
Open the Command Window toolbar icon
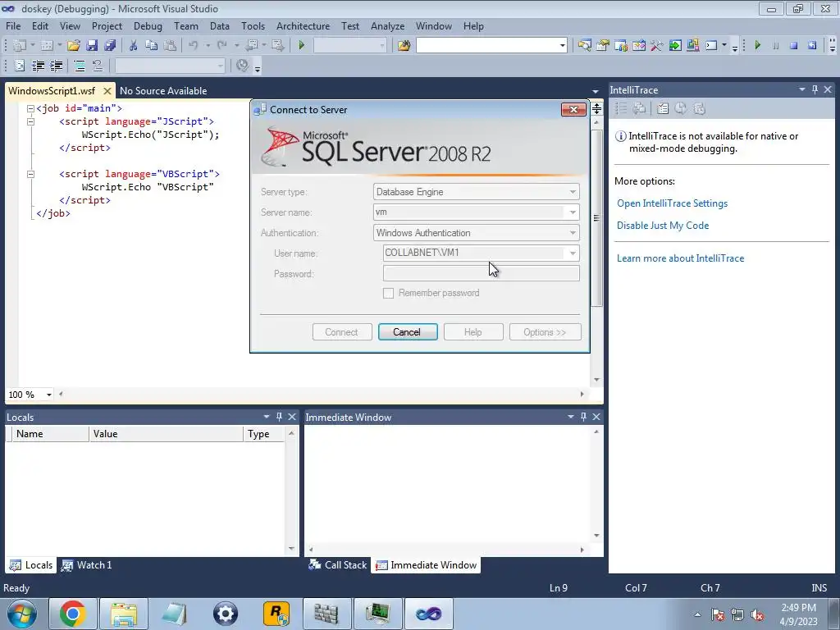coord(711,46)
